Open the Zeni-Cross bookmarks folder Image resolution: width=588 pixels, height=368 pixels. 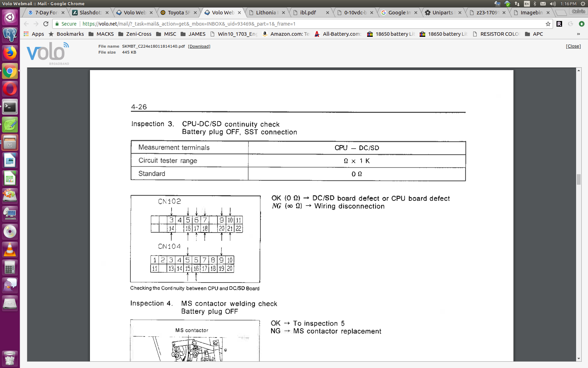[135, 34]
